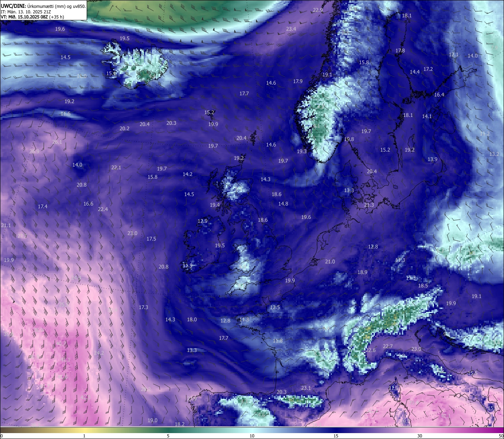Click the 23.1 value near the Gulf of Lion

click(306, 388)
